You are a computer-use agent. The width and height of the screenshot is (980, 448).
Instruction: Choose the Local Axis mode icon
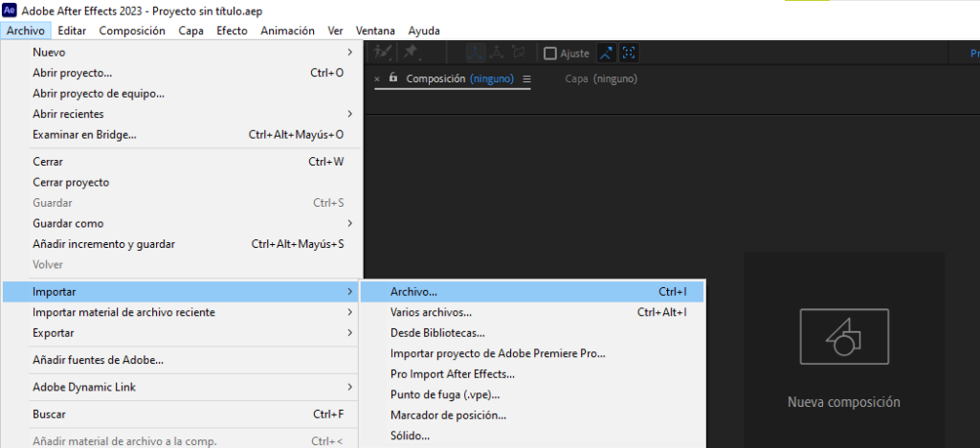pos(477,53)
